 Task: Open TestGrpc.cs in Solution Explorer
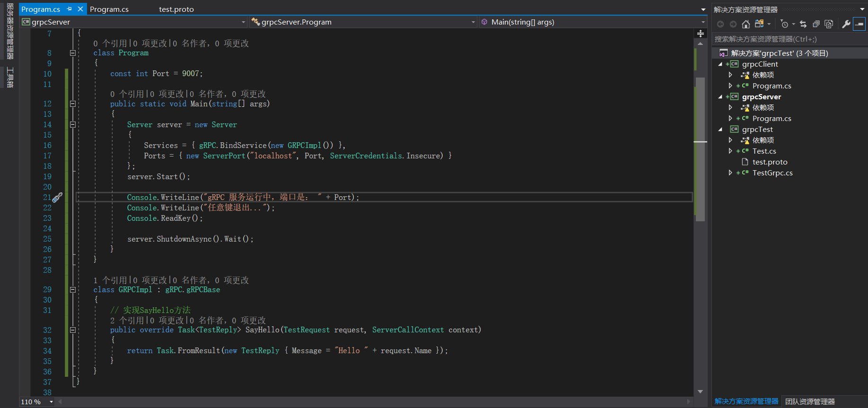click(x=772, y=173)
